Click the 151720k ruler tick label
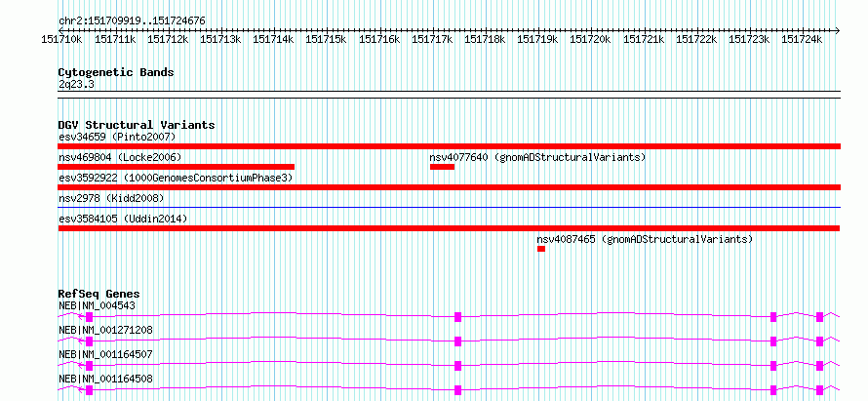Screen dimensions: 868x401 click(x=591, y=40)
